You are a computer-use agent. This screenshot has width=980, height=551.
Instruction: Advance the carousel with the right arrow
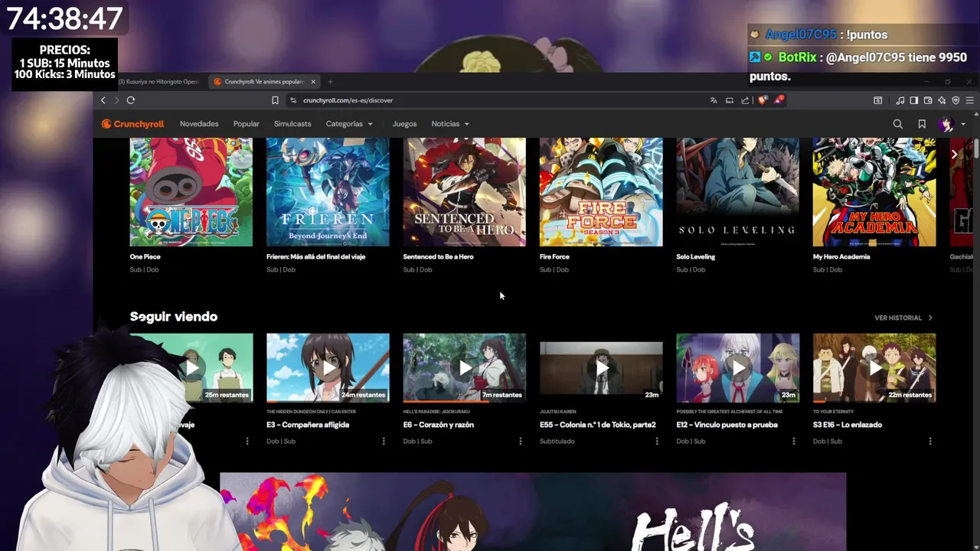[954, 155]
